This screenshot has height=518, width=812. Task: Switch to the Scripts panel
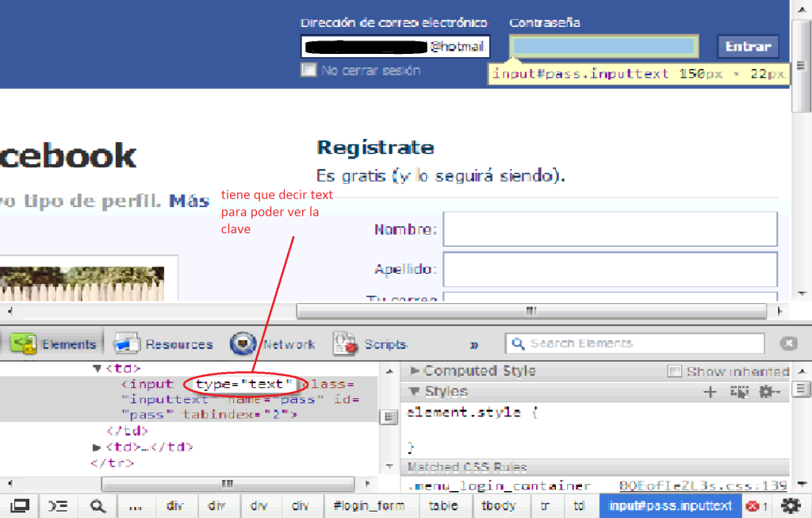tap(370, 344)
